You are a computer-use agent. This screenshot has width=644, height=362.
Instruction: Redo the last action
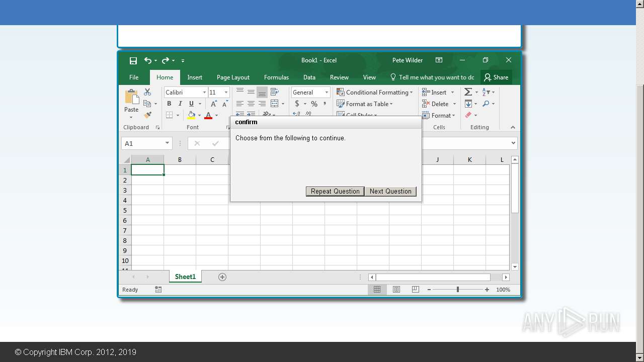(x=165, y=60)
